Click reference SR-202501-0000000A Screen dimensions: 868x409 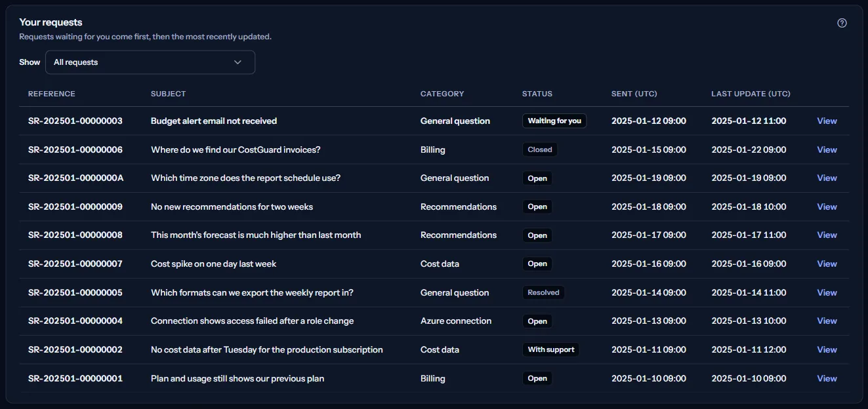pos(75,178)
